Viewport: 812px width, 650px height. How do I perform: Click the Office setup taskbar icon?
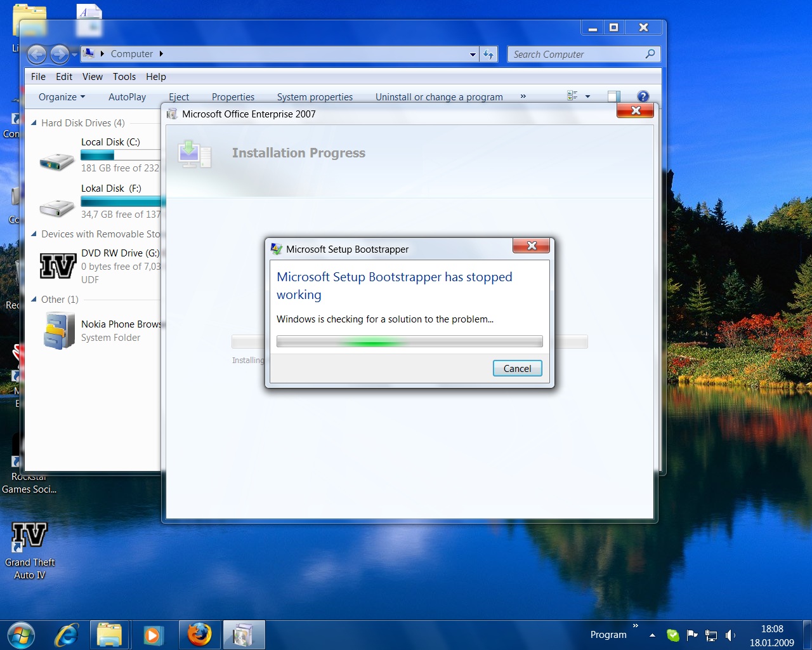[x=244, y=635]
